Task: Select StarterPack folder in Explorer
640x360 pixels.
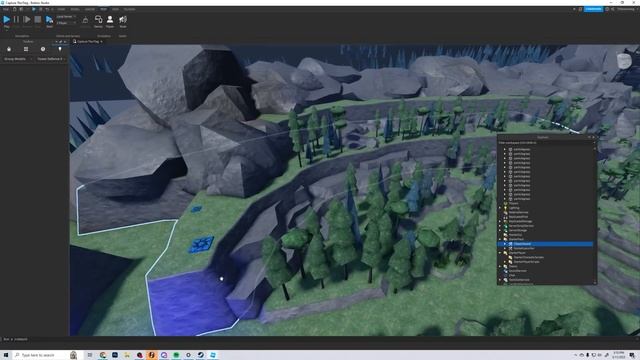Action: (516, 239)
